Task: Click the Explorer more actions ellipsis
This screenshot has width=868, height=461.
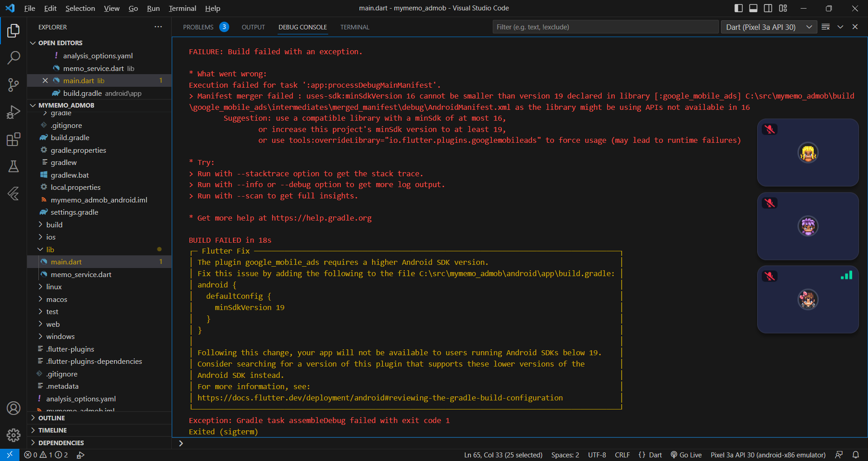Action: tap(158, 27)
